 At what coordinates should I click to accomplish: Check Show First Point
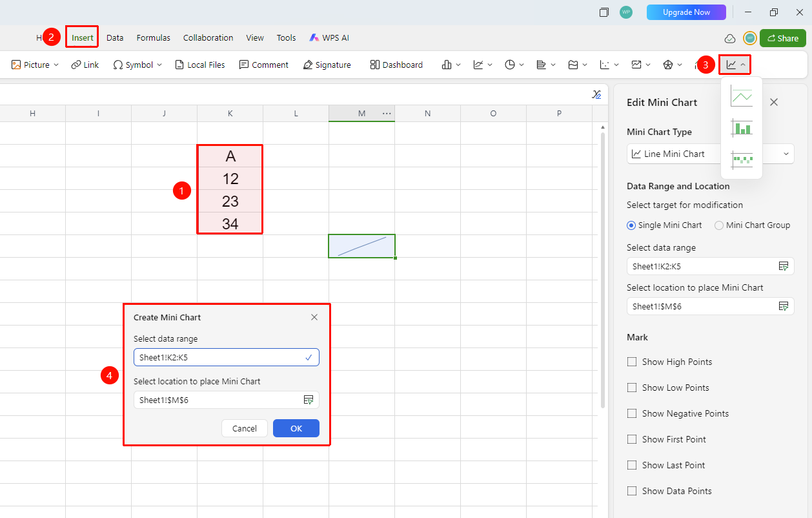632,439
